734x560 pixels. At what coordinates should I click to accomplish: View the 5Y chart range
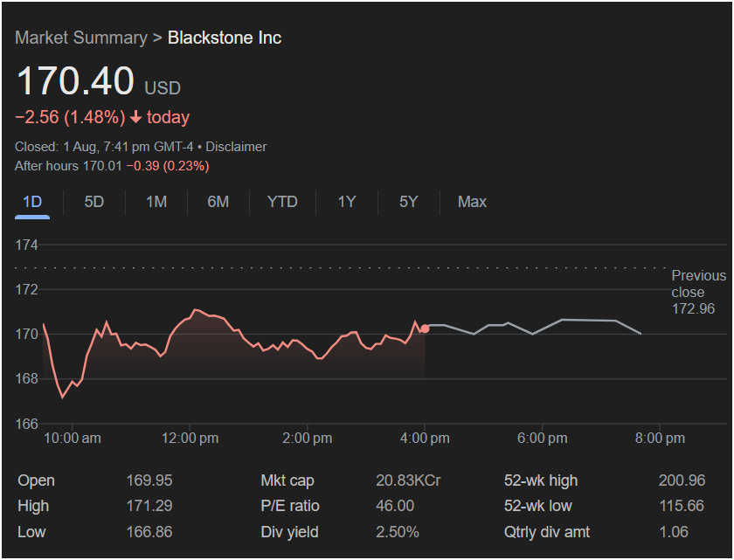408,202
